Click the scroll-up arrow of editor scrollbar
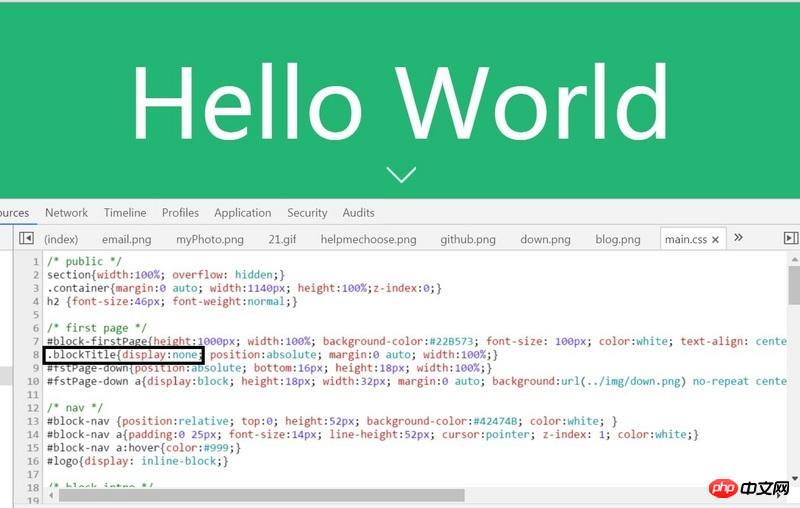 (x=794, y=260)
